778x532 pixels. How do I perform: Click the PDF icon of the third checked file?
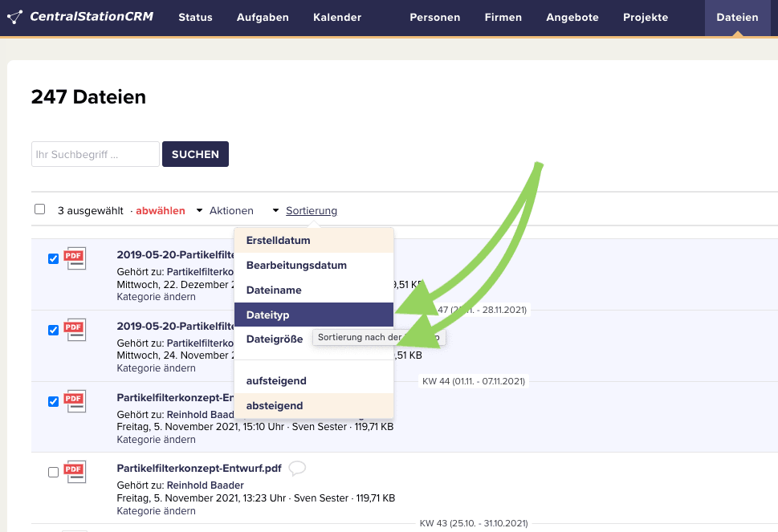[75, 400]
